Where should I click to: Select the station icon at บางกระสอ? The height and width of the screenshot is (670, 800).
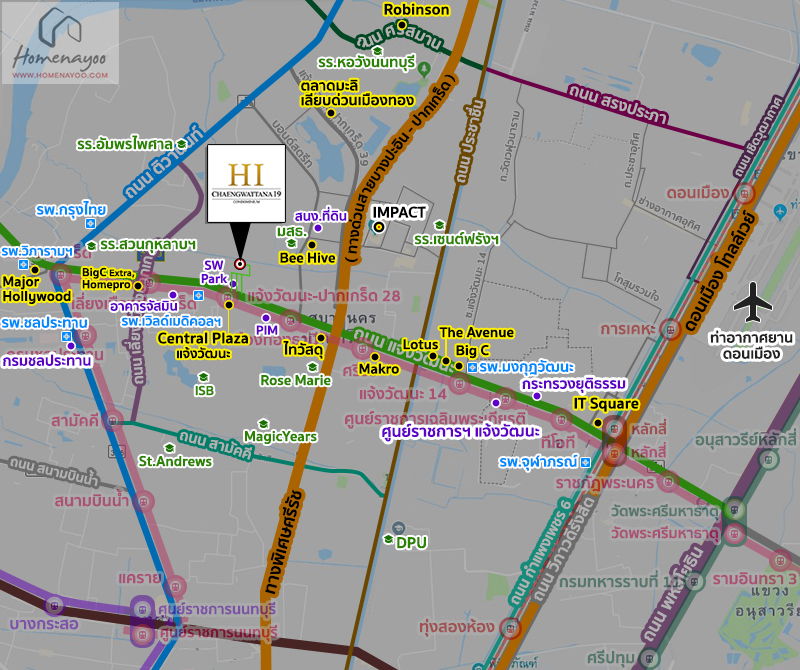point(54,606)
